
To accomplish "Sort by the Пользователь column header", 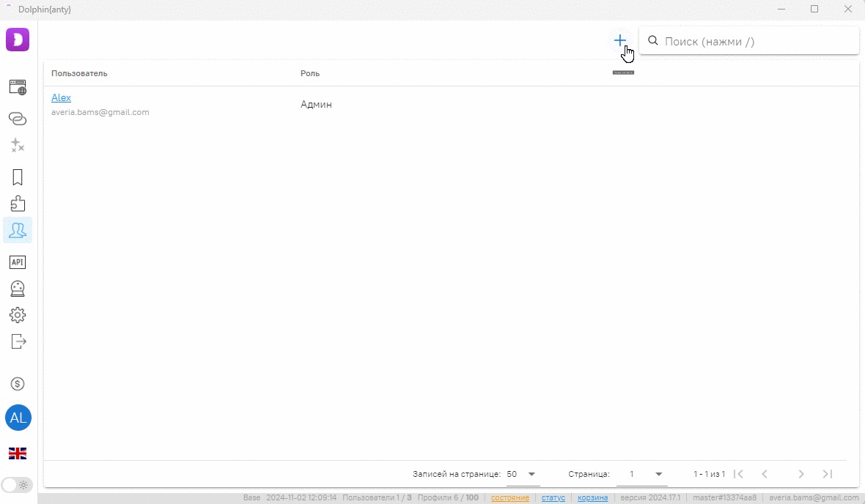I will point(79,73).
